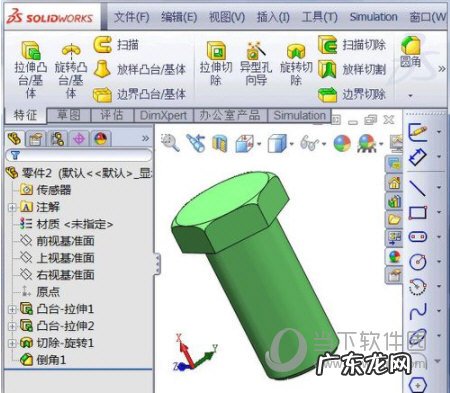Click the Hide/Show Items glasses icon

[309, 144]
